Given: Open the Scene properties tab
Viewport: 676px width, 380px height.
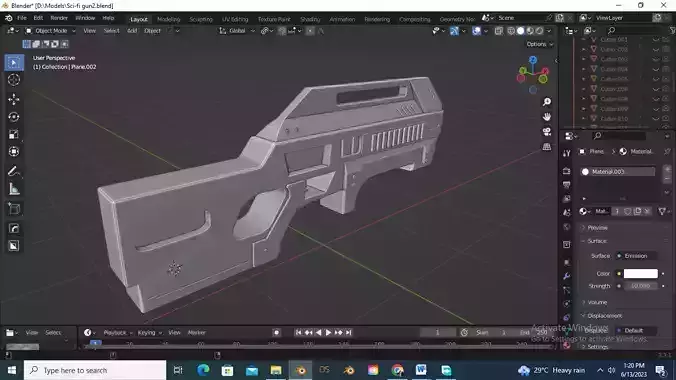Looking at the screenshot, I should [x=566, y=213].
